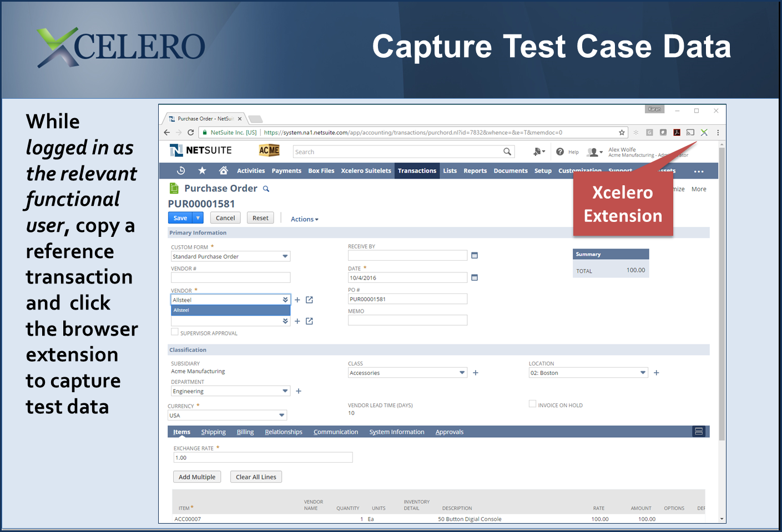
Task: Open the Create New document icon
Action: pos(538,151)
